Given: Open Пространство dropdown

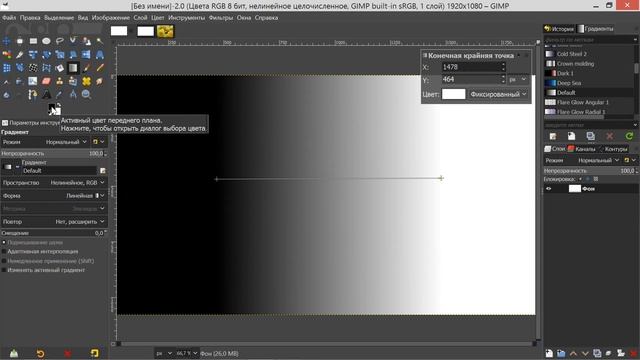Looking at the screenshot, I should (x=54, y=183).
